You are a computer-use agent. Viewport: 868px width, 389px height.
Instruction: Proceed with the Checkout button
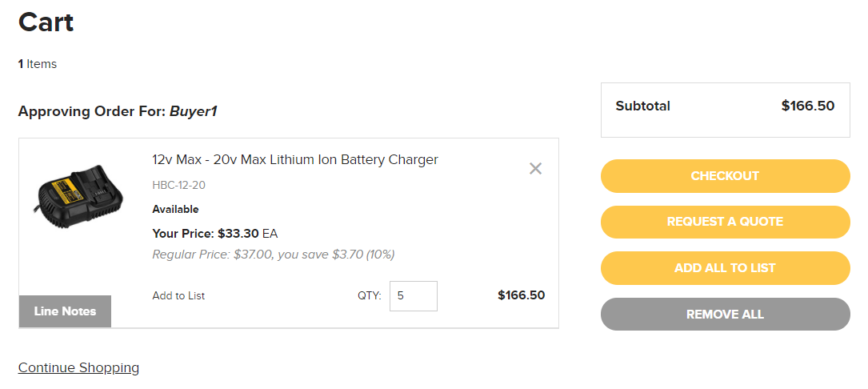coord(725,176)
